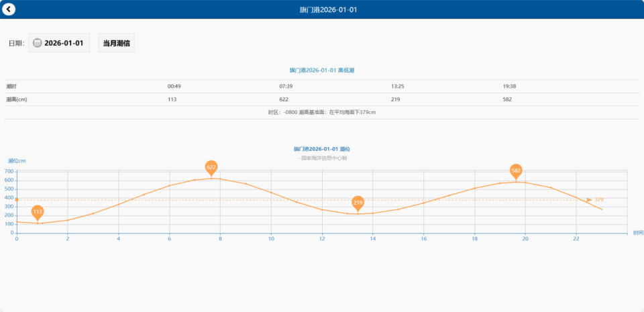Click the 日期 label
644x312 pixels.
pyautogui.click(x=17, y=43)
